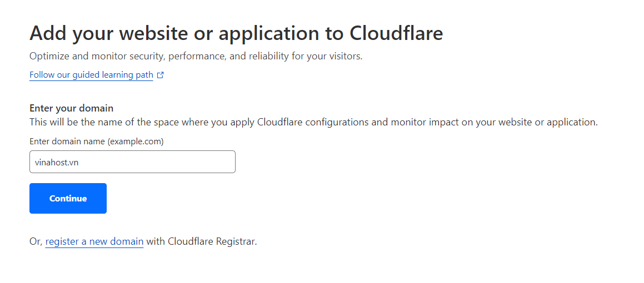Select the 'Enter your domain' section heading
This screenshot has height=283, width=644.
pos(72,108)
